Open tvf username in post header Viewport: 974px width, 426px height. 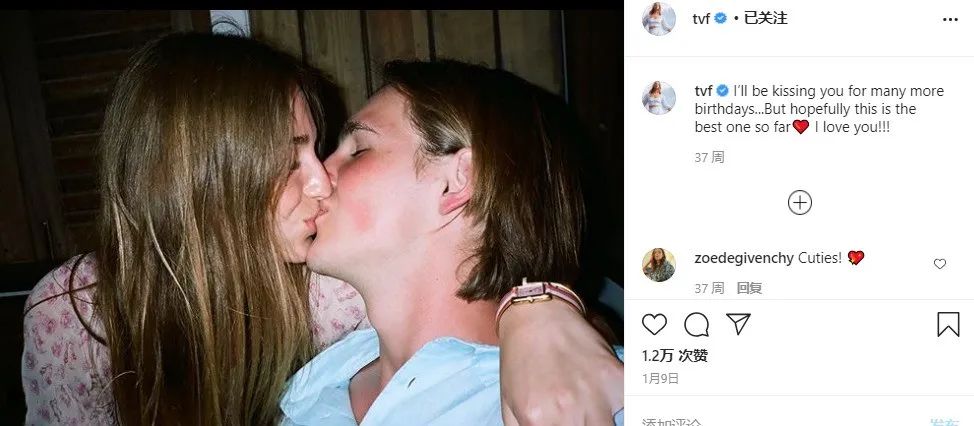click(x=701, y=19)
